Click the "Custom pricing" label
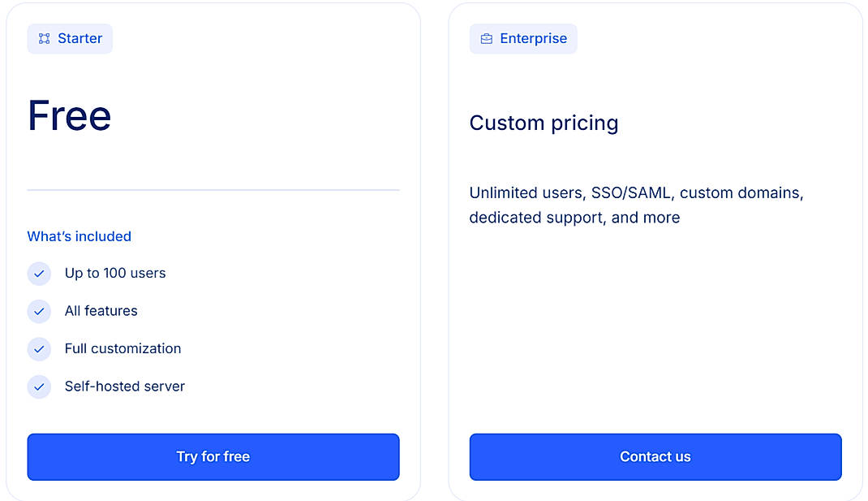868x501 pixels. pos(544,123)
